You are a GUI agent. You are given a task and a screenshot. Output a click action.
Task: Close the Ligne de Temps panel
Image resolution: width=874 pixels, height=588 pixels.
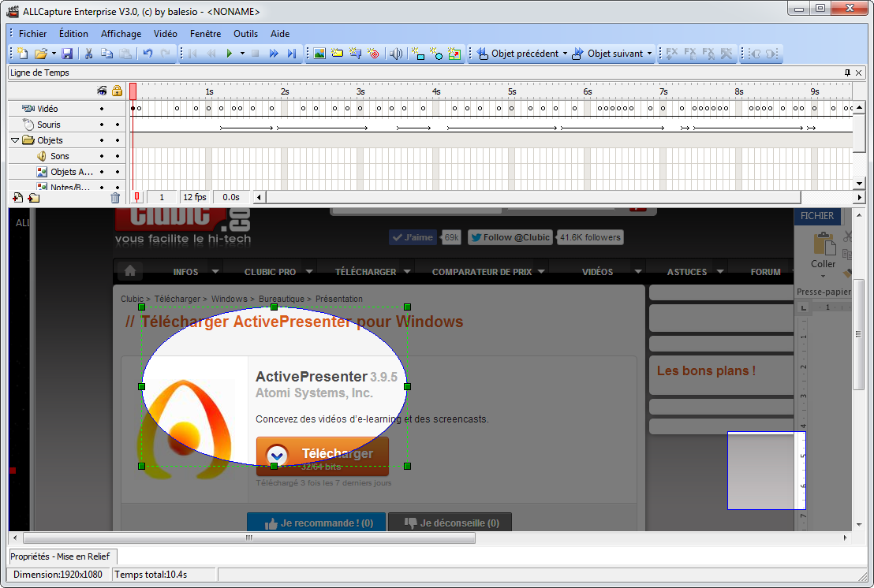pos(858,73)
